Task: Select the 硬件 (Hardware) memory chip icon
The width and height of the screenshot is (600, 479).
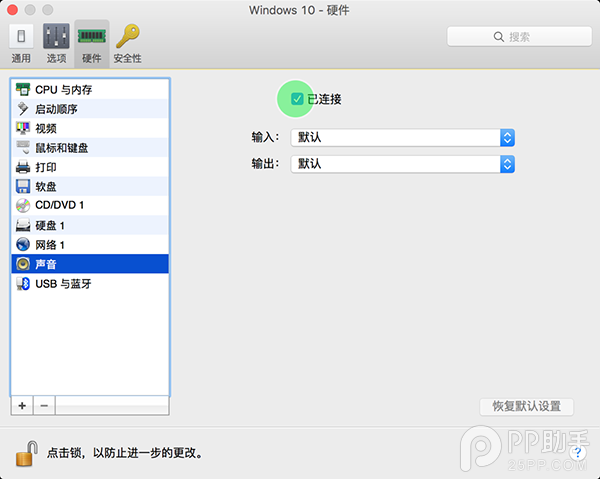Action: (92, 36)
